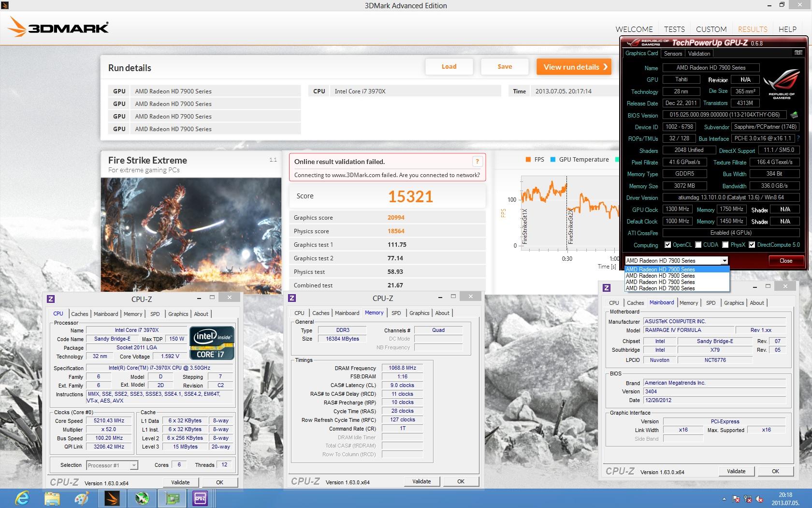Viewport: 812px width, 508px height.
Task: Click DRAM Frequency 1068.8 MHz field
Action: (402, 368)
